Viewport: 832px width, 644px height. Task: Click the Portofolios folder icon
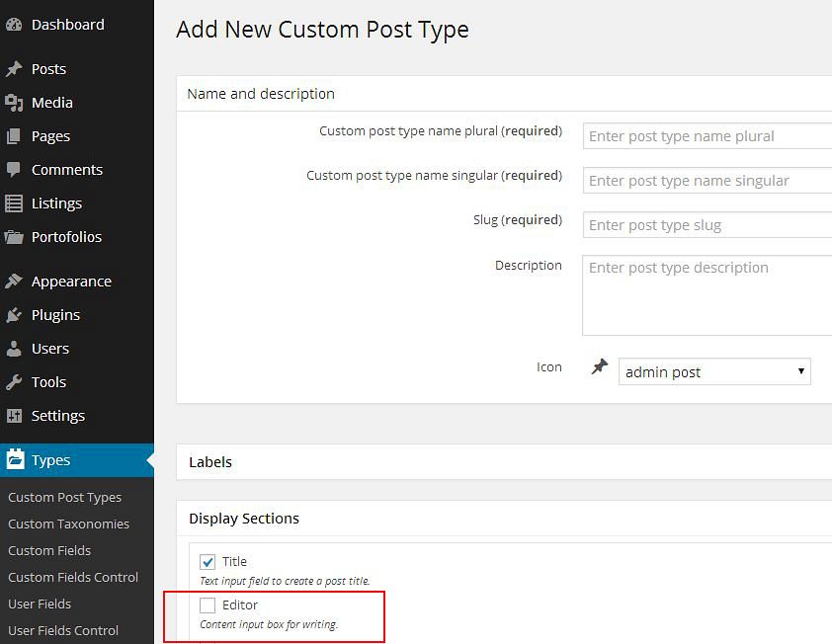[14, 237]
